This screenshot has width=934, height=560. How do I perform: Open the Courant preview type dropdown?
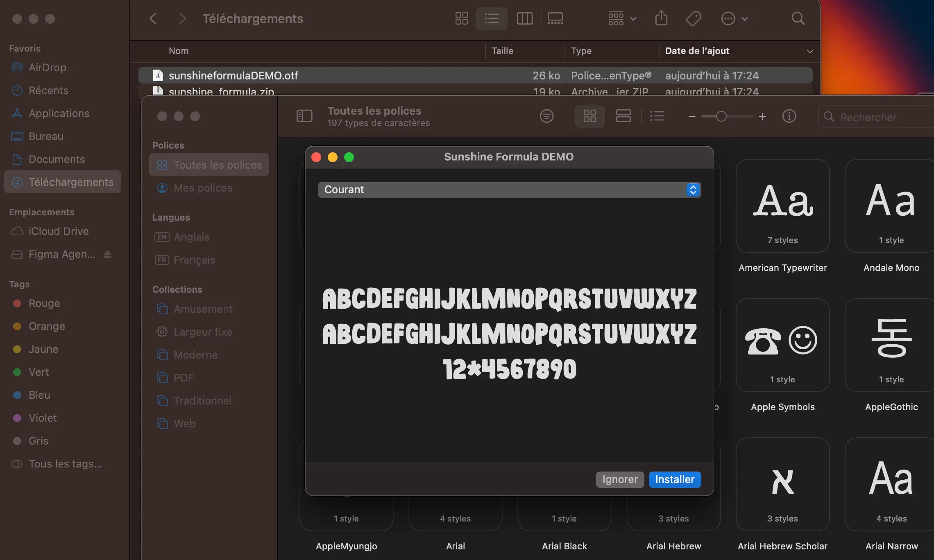tap(509, 190)
